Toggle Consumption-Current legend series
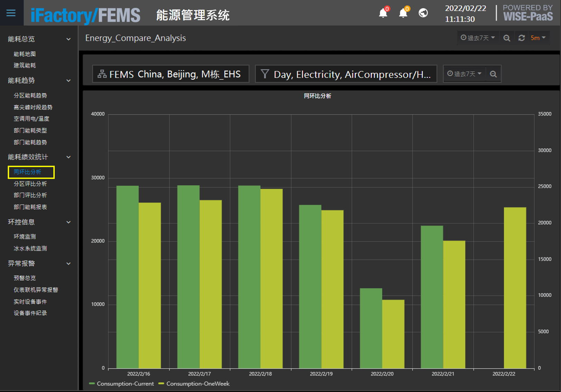 coord(121,384)
